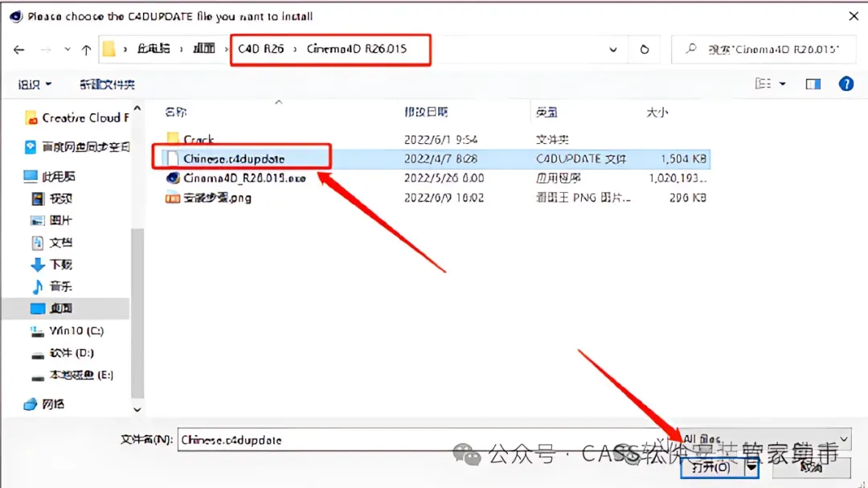868x488 pixels.
Task: Expand the address bar history dropdown
Action: pos(612,49)
